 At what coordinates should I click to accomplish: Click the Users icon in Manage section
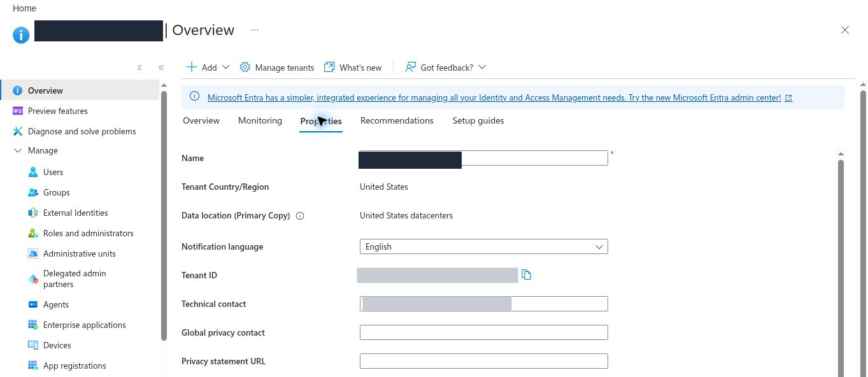coord(33,172)
